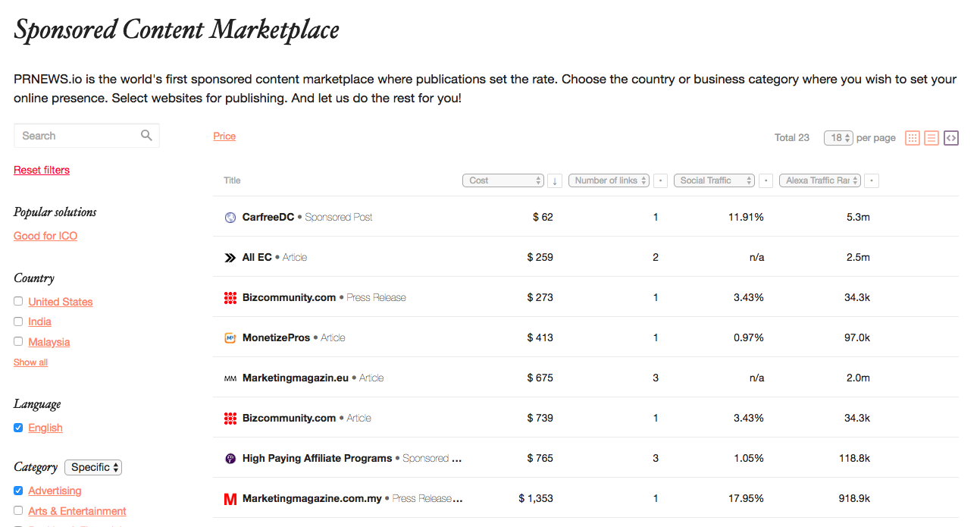Viewport: 980px width, 527px height.
Task: Open the Alexa Traffic Rank dropdown
Action: pos(821,180)
